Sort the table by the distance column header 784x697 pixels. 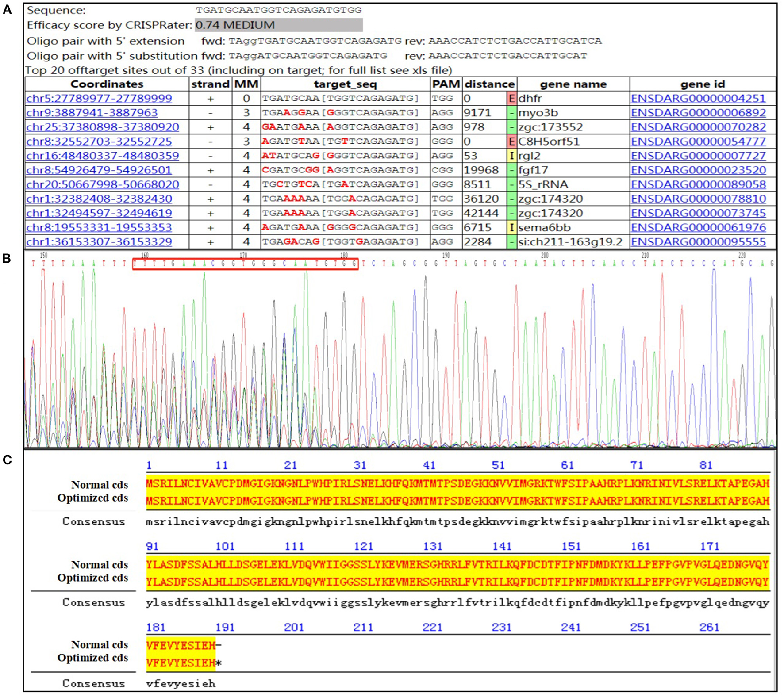(489, 84)
